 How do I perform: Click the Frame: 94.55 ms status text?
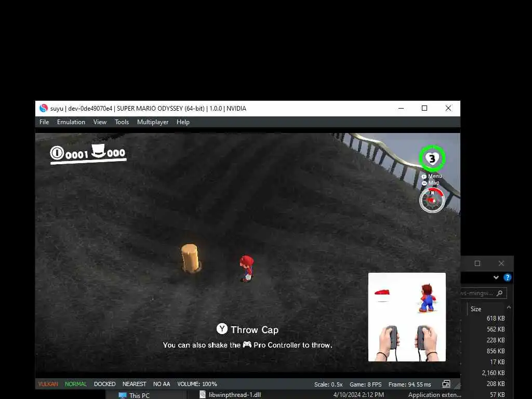click(x=409, y=384)
